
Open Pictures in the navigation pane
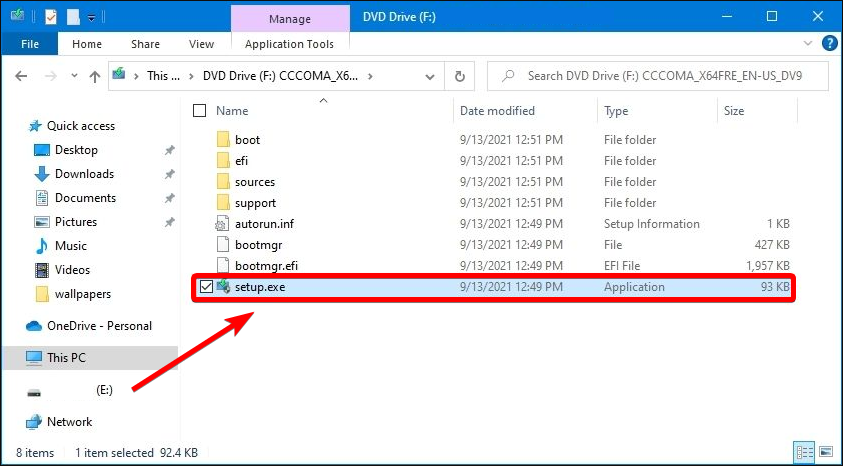pos(76,221)
